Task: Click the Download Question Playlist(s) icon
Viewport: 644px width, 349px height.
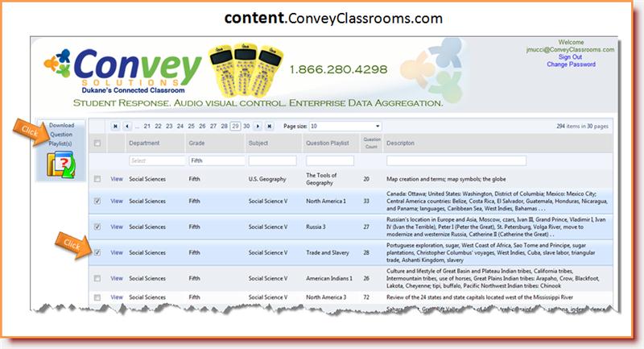Action: [61, 165]
